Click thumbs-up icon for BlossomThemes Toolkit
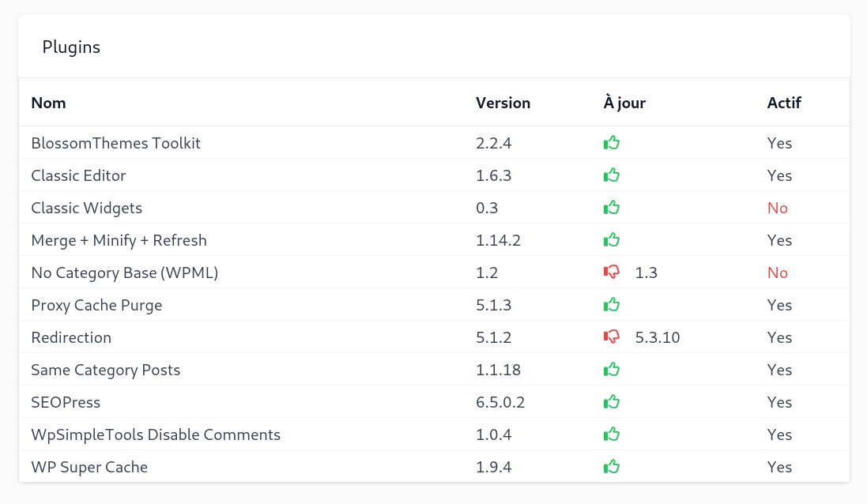This screenshot has height=504, width=867. (611, 142)
